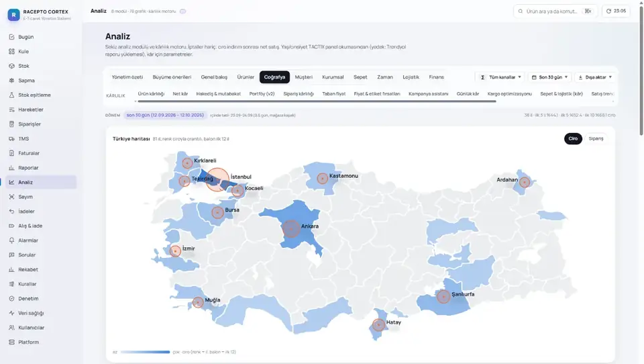Viewport: 644px width, 364px height.
Task: Click the period chip son 30 gün
Action: pyautogui.click(x=165, y=115)
